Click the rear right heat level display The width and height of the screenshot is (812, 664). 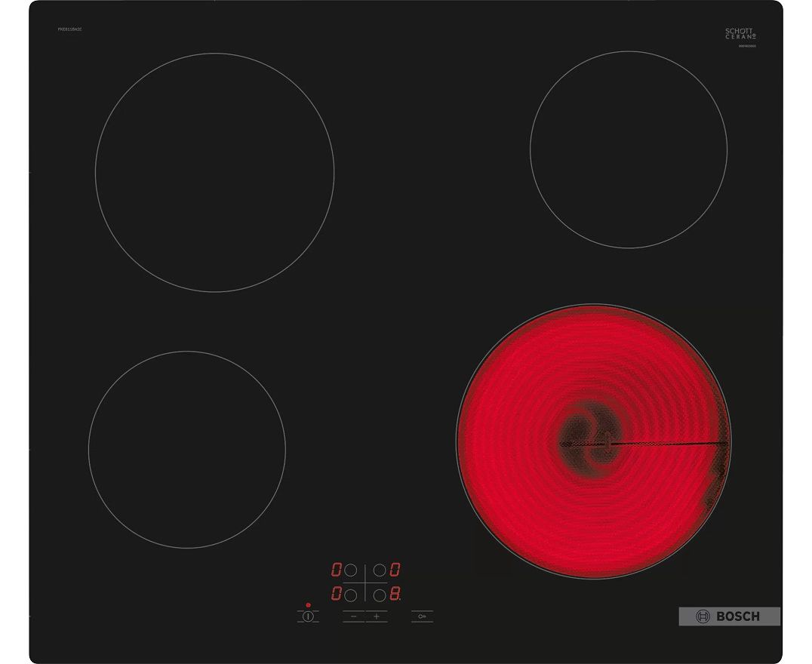pyautogui.click(x=395, y=570)
